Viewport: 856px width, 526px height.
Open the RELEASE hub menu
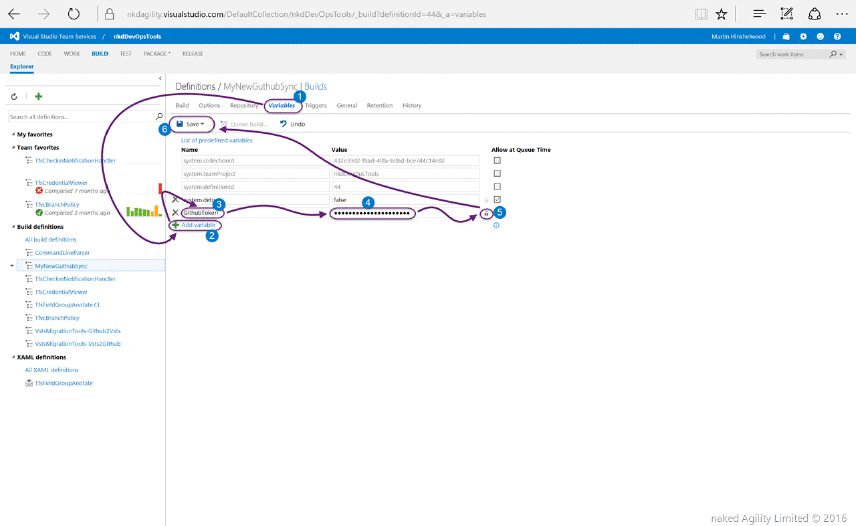(193, 53)
